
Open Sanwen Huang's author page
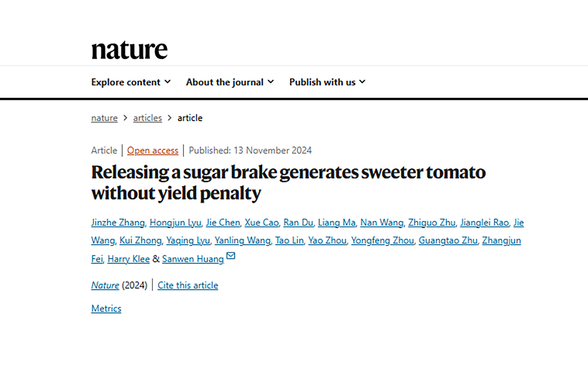point(192,259)
